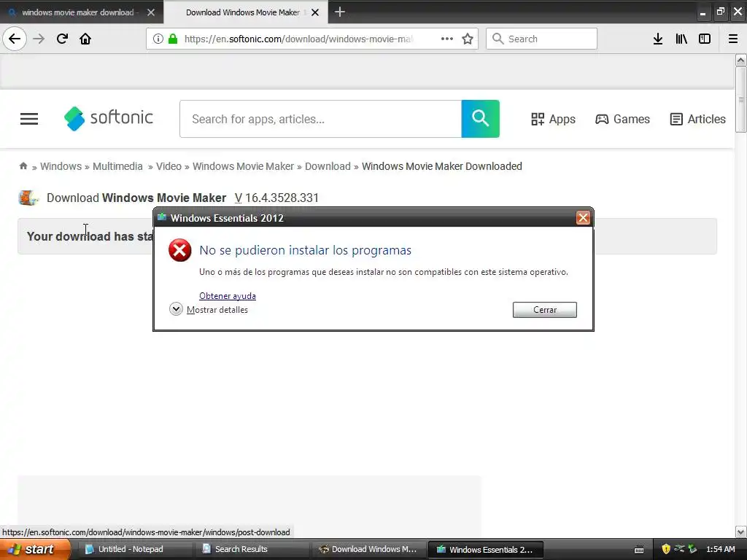Follow the Multimedia breadcrumb link
747x560 pixels.
[117, 166]
